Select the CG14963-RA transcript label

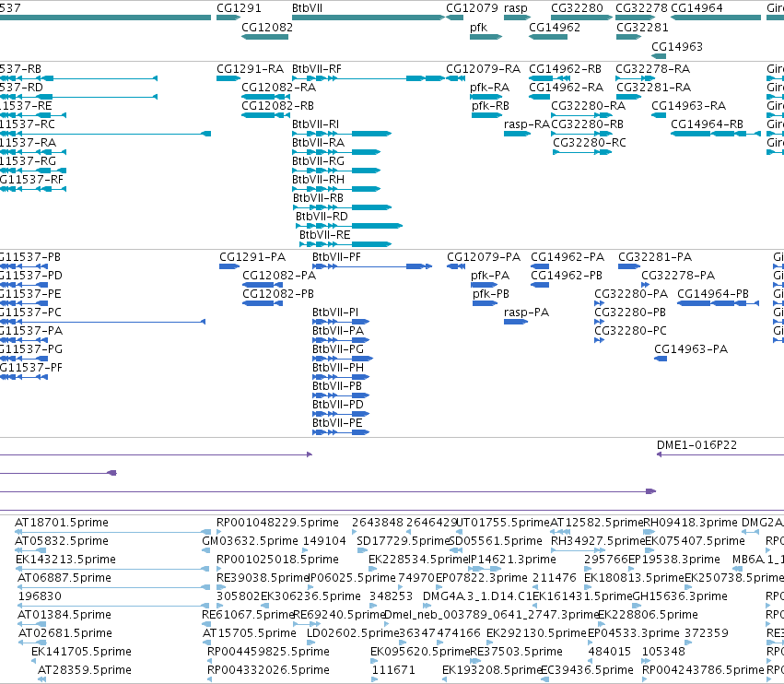pos(688,106)
